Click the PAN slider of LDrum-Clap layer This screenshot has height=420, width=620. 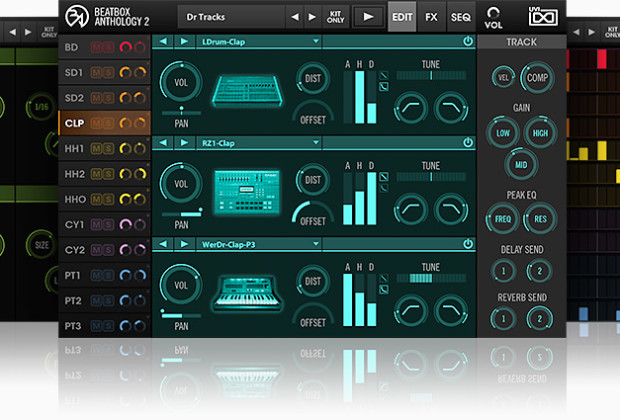point(181,113)
